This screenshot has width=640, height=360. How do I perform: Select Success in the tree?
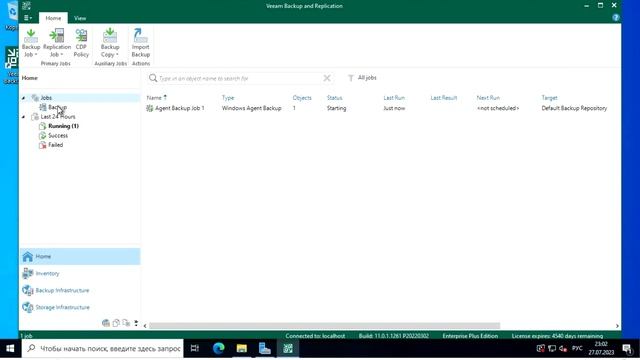click(x=58, y=136)
